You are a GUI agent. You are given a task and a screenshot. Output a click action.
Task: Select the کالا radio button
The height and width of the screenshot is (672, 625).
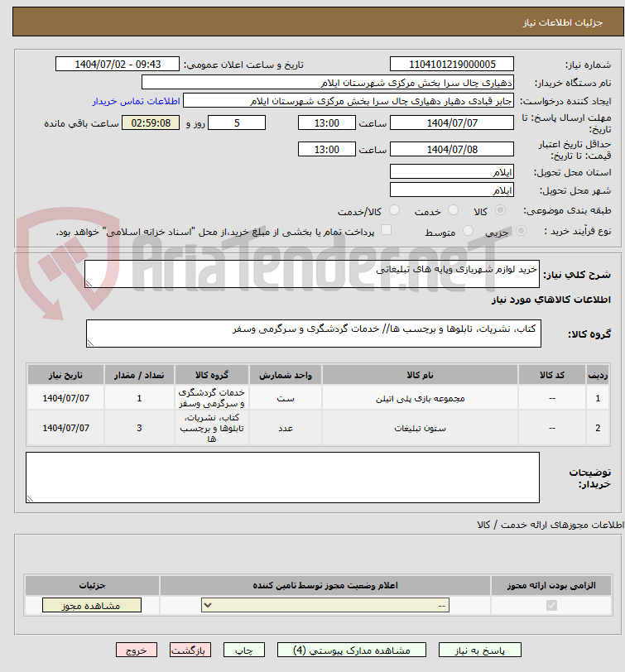(x=500, y=210)
